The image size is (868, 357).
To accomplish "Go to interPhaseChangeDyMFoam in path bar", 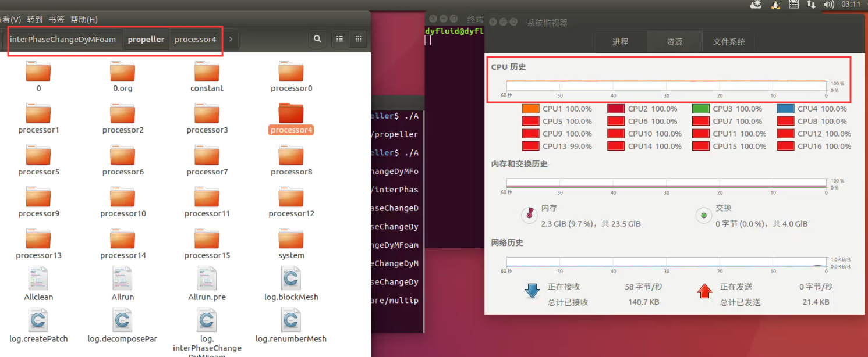I will tap(63, 39).
